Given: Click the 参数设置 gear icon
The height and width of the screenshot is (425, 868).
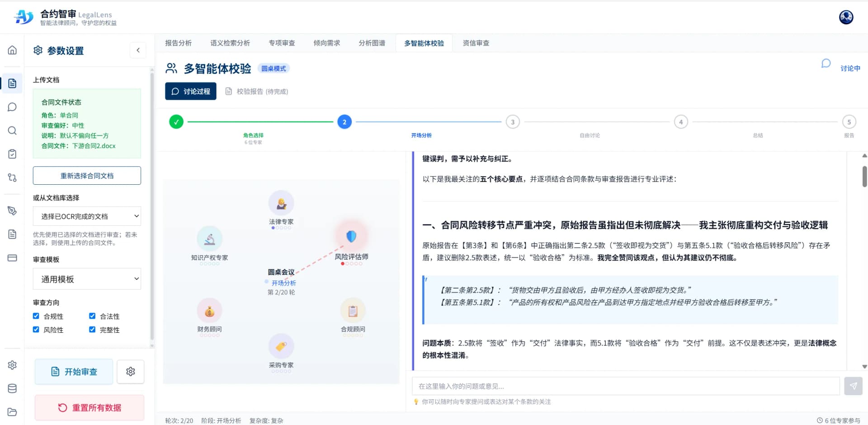Looking at the screenshot, I should [38, 50].
